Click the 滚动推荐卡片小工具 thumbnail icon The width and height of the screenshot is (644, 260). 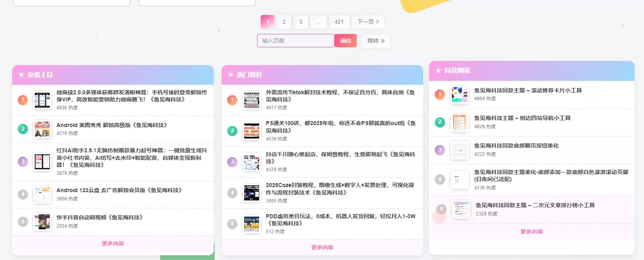point(460,95)
